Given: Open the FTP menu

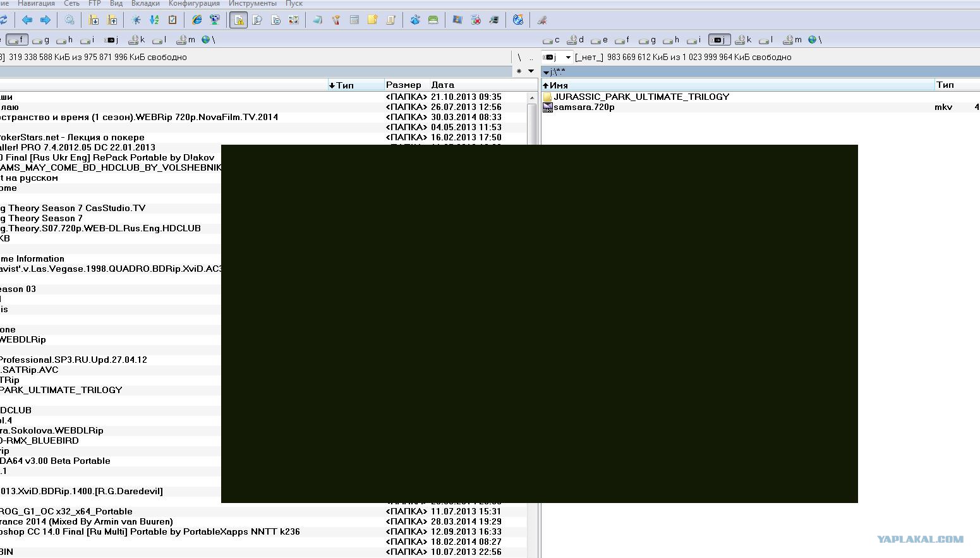Looking at the screenshot, I should [95, 4].
